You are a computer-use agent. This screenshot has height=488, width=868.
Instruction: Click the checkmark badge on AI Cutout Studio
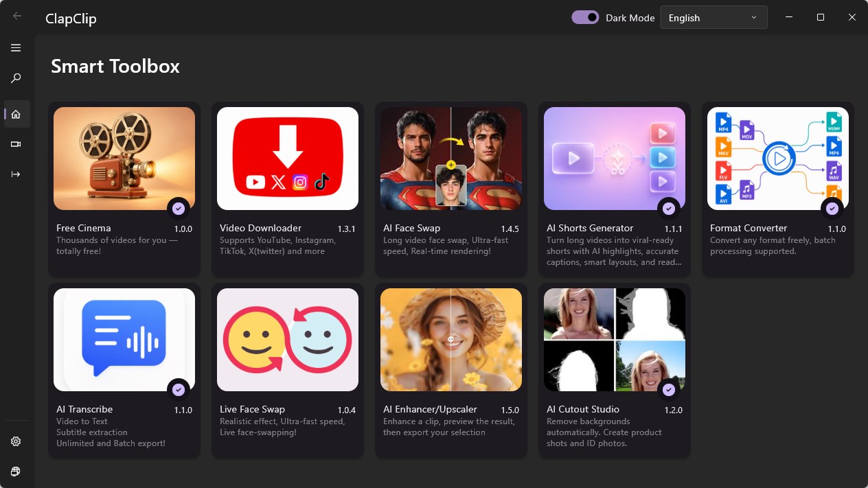[x=669, y=390]
